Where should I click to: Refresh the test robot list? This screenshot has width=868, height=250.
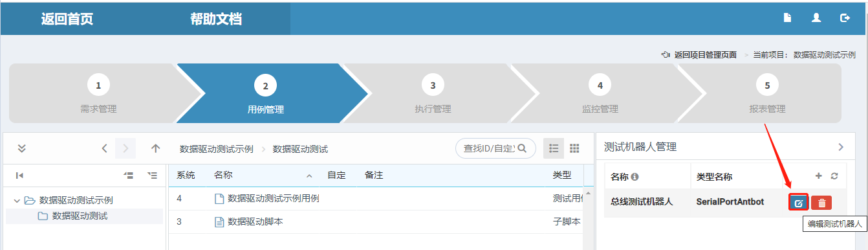pos(834,176)
